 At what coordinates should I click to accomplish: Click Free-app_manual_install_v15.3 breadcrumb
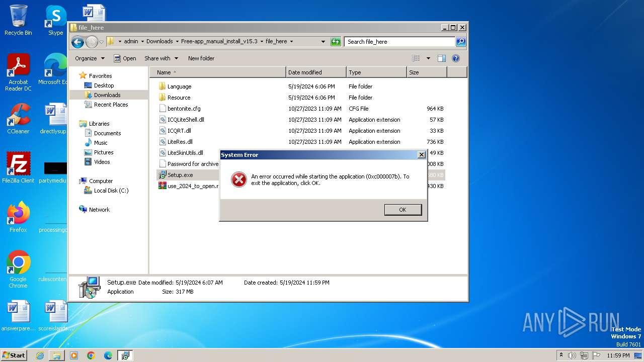(219, 42)
